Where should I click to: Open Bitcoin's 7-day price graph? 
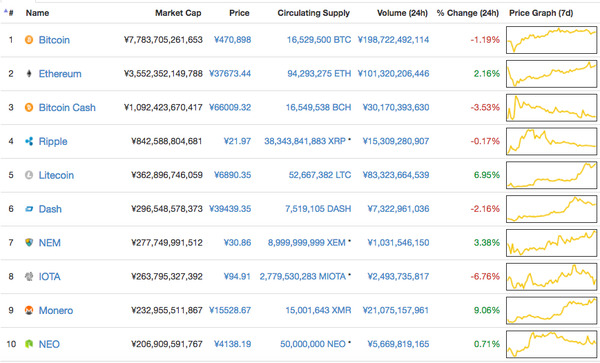pyautogui.click(x=551, y=40)
